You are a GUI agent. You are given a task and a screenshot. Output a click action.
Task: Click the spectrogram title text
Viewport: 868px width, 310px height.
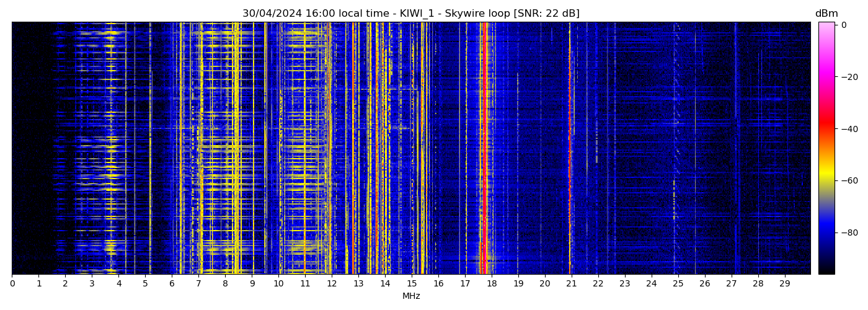(410, 14)
